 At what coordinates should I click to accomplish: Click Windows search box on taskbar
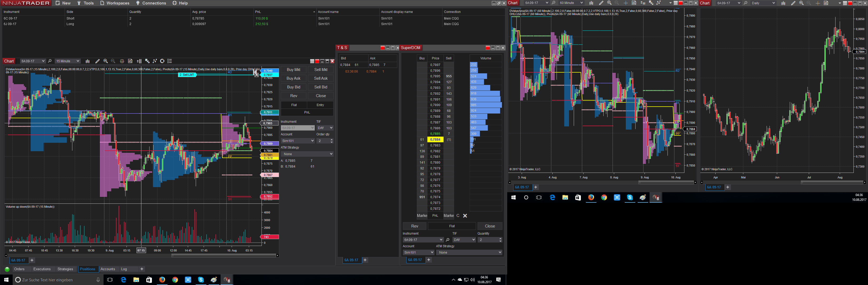57,280
